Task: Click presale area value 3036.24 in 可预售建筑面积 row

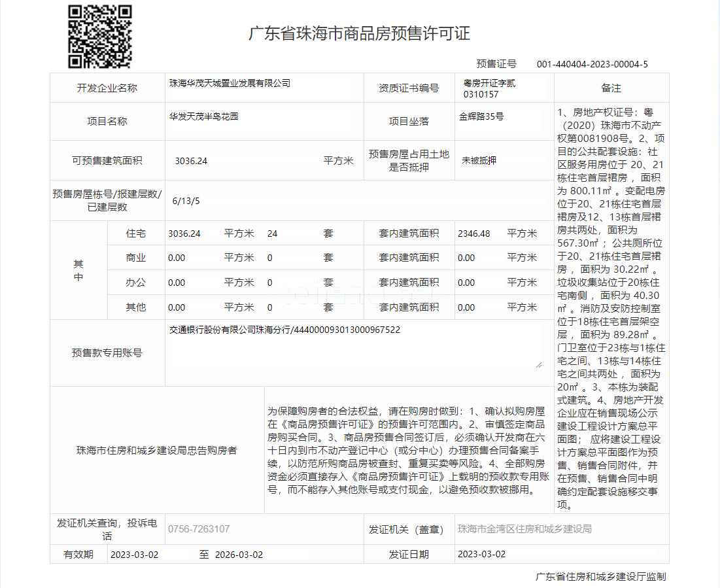Action: coord(191,161)
